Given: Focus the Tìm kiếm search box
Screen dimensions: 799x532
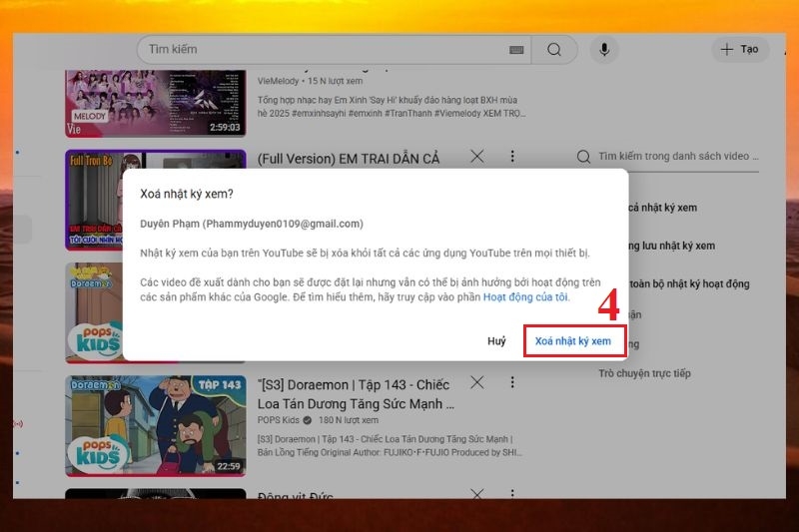Looking at the screenshot, I should [334, 49].
